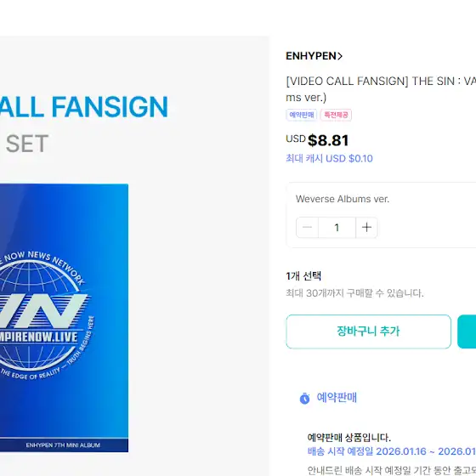Screen dimensions: 476x476
Task: Click the USD $8.81 price
Action: 317,140
